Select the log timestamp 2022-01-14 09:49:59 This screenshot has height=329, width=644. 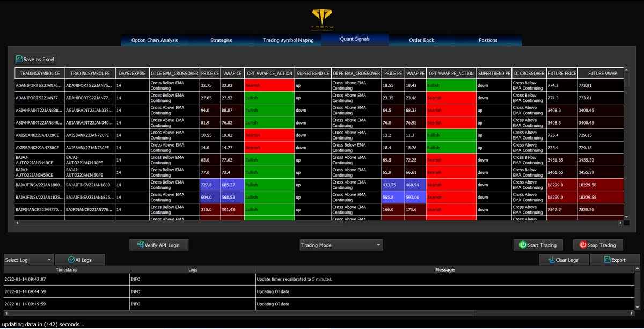(x=67, y=304)
